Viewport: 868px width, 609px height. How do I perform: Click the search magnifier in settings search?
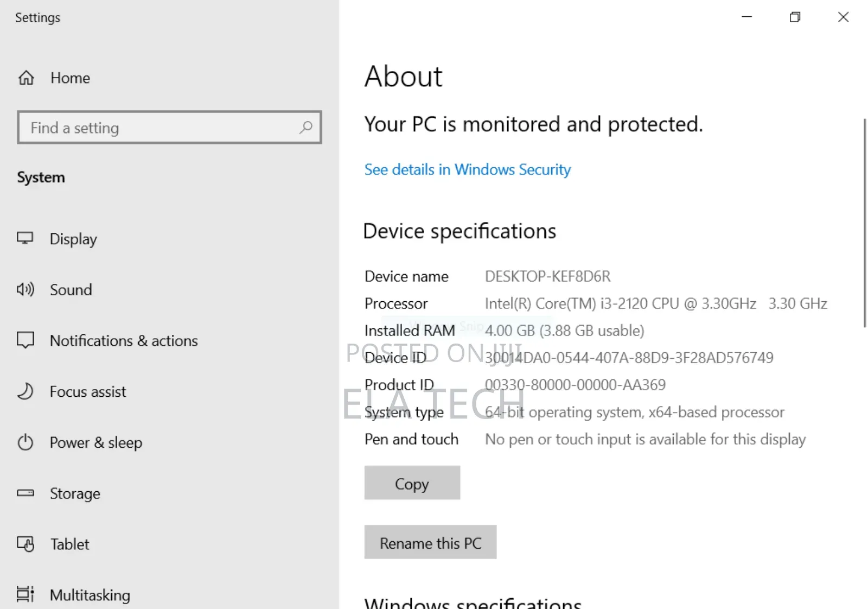click(306, 128)
